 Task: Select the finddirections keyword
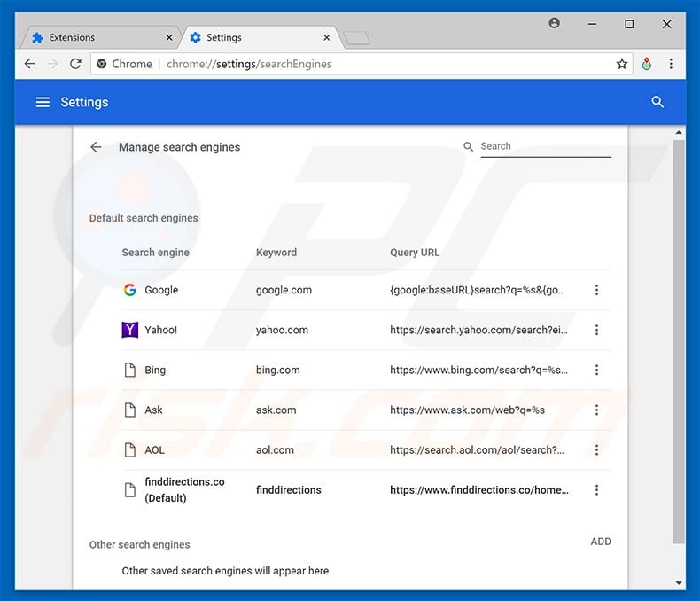288,490
